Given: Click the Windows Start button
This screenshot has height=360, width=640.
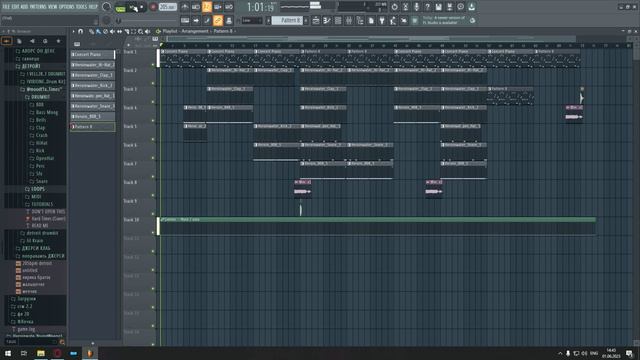Looking at the screenshot, I should (7, 353).
